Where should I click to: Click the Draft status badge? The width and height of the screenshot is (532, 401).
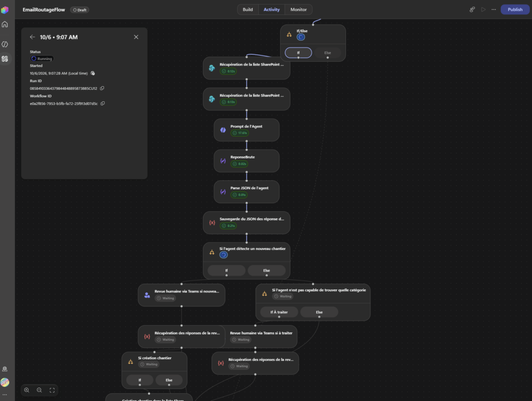click(x=79, y=10)
